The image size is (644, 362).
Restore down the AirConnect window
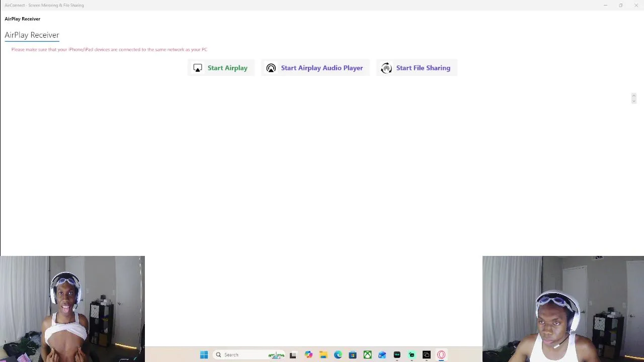(x=621, y=5)
